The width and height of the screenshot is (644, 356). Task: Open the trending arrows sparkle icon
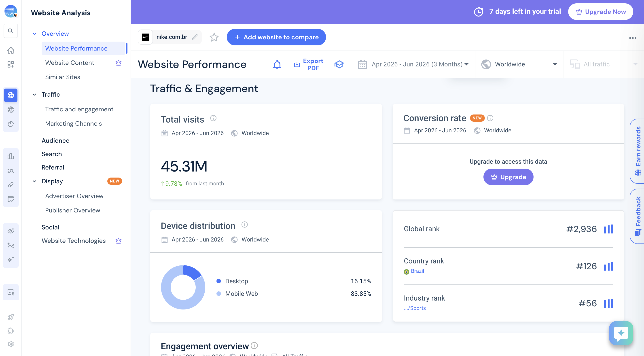click(11, 245)
